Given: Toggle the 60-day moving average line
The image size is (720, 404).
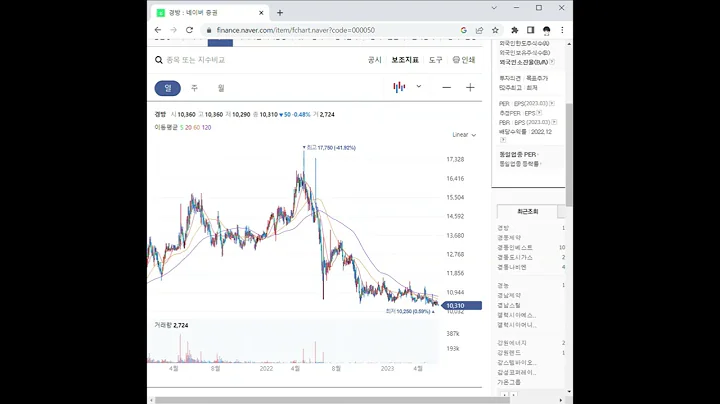Looking at the screenshot, I should pos(197,128).
